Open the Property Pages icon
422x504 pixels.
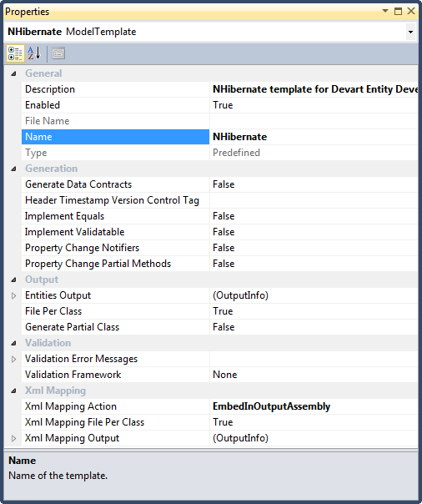coord(58,53)
